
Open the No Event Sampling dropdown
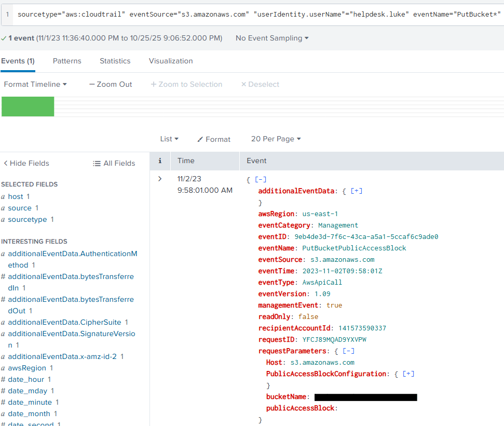[x=272, y=38]
